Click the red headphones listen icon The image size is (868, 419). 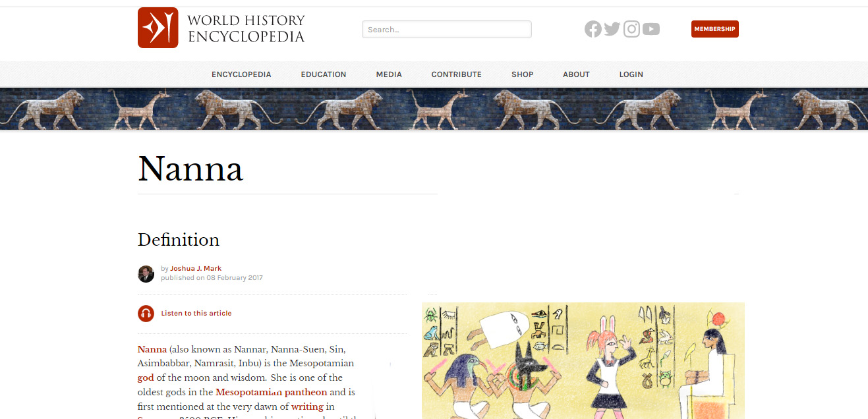tap(146, 314)
